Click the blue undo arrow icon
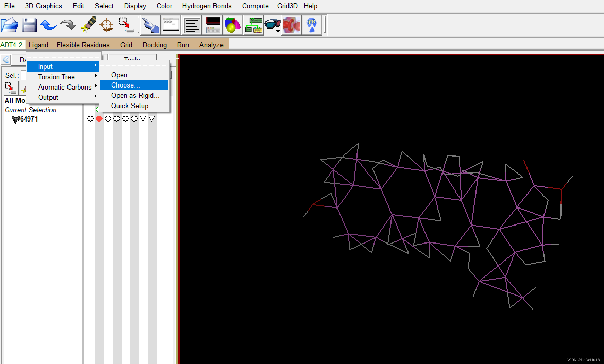 click(x=48, y=25)
